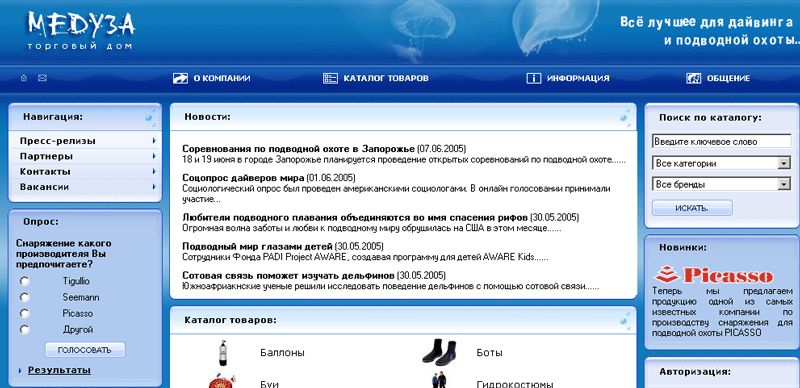
Task: Click the keyword search input field
Action: [x=721, y=141]
